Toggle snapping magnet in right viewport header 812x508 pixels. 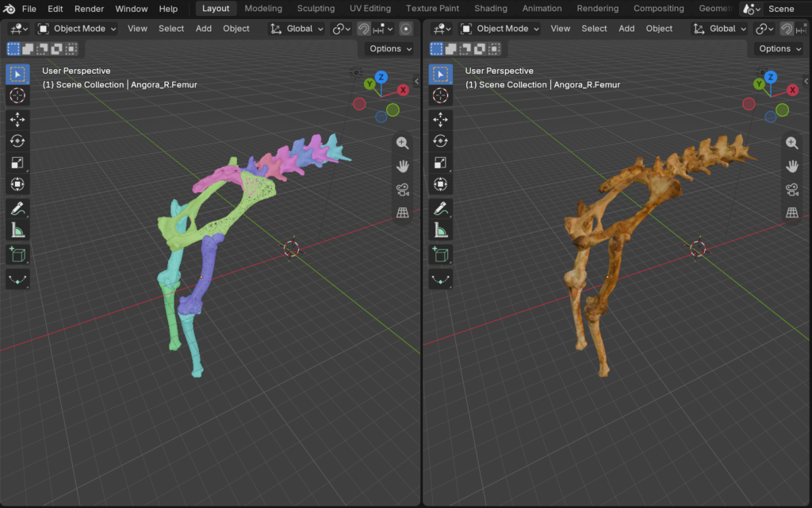click(787, 29)
